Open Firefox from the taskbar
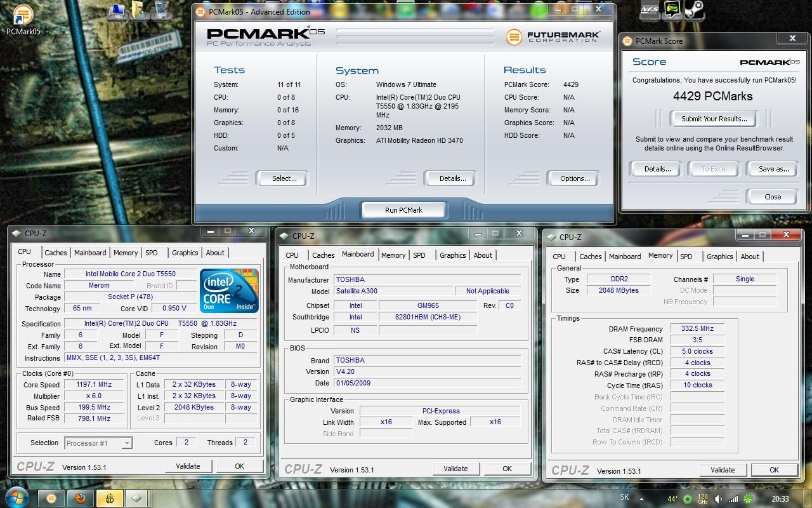 [80, 498]
